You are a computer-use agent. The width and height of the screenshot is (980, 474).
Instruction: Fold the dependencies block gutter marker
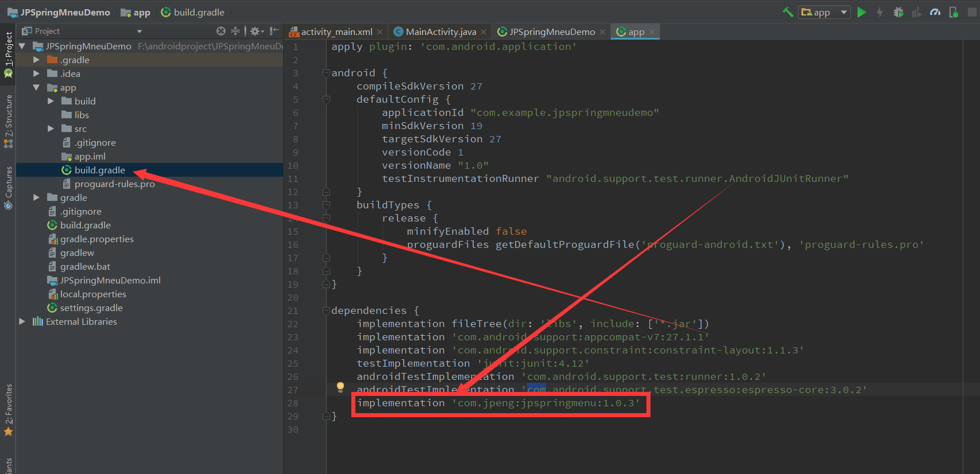pos(326,310)
